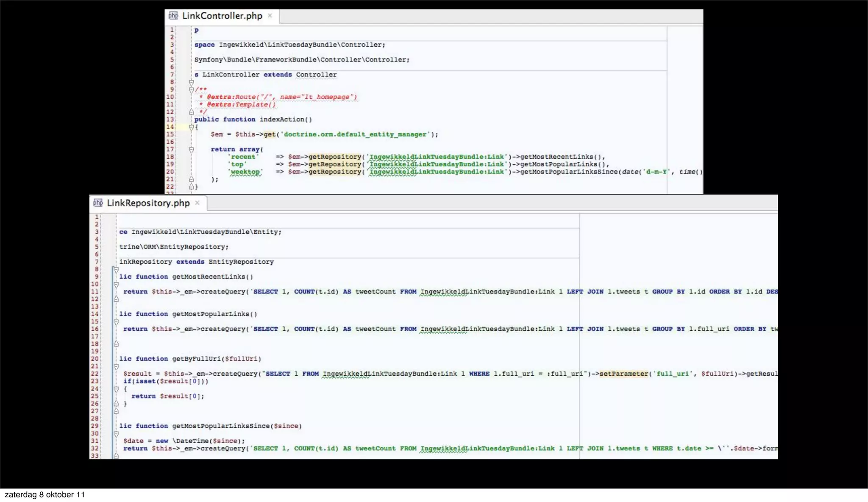
Task: Collapse the docblock comment at line 9
Action: pos(191,90)
